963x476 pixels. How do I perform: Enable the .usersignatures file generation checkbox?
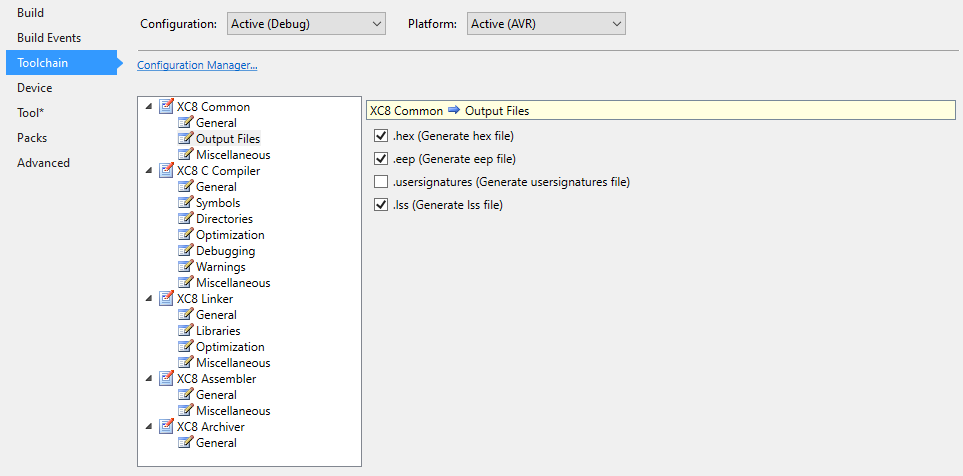point(380,182)
